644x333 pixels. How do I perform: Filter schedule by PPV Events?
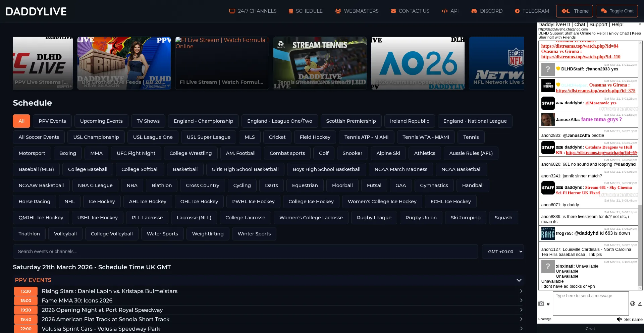(52, 121)
